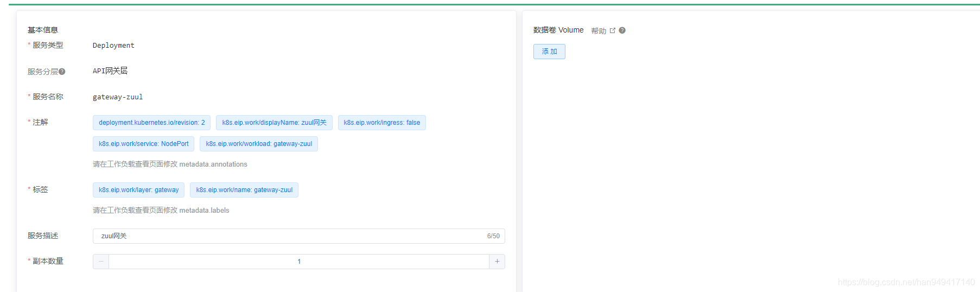Screen dimensions: 980x292
Task: Click the metadata.labels hint text
Action: pos(161,211)
